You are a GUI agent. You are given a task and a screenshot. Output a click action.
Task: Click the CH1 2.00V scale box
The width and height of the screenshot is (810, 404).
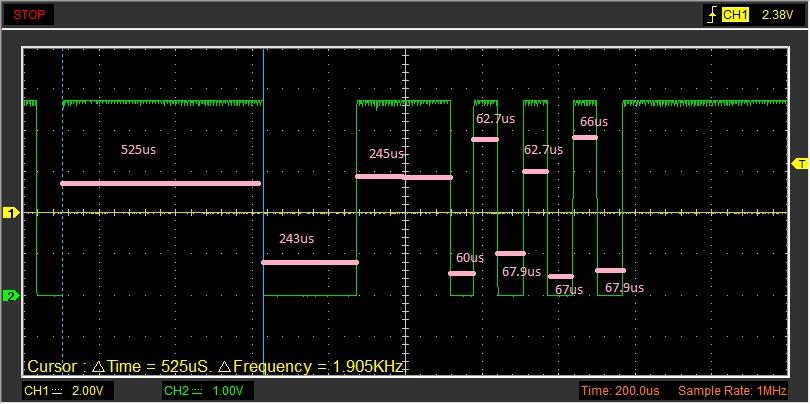(x=68, y=391)
